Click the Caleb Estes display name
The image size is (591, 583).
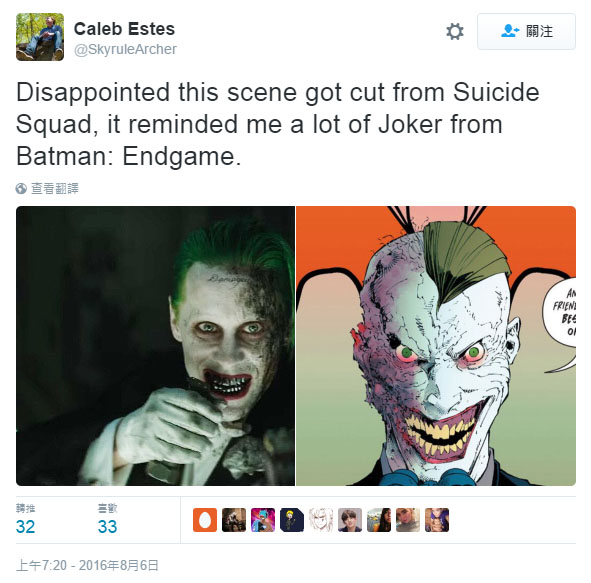point(124,29)
